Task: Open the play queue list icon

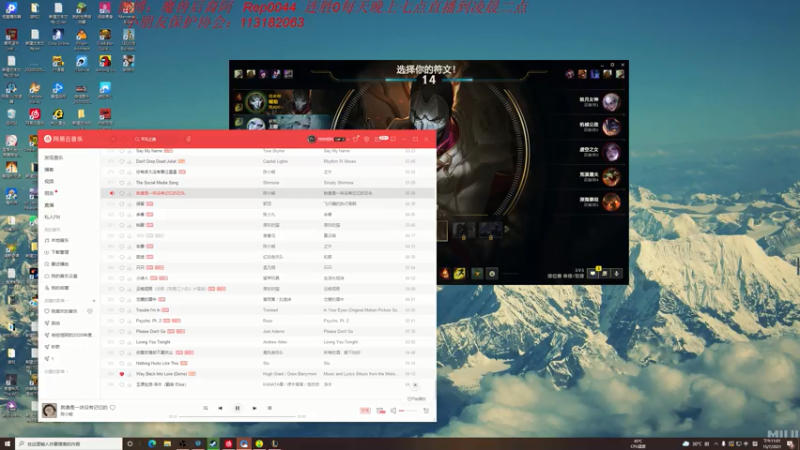Action: tap(427, 410)
